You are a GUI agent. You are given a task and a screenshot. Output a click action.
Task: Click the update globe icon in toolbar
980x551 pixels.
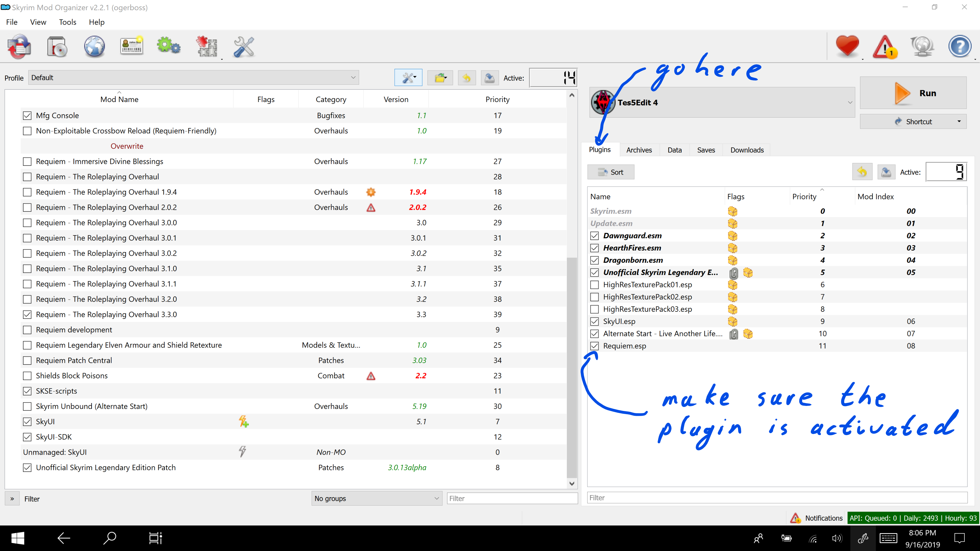[x=922, y=47]
